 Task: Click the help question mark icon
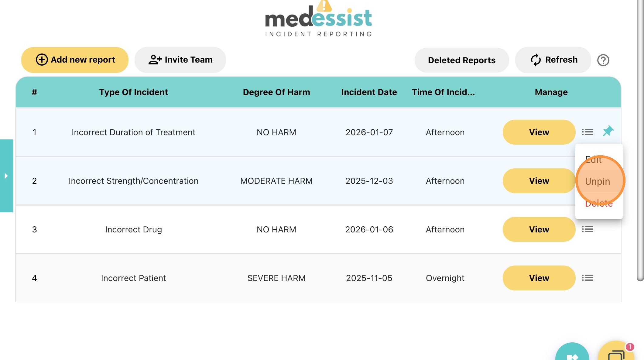603,60
